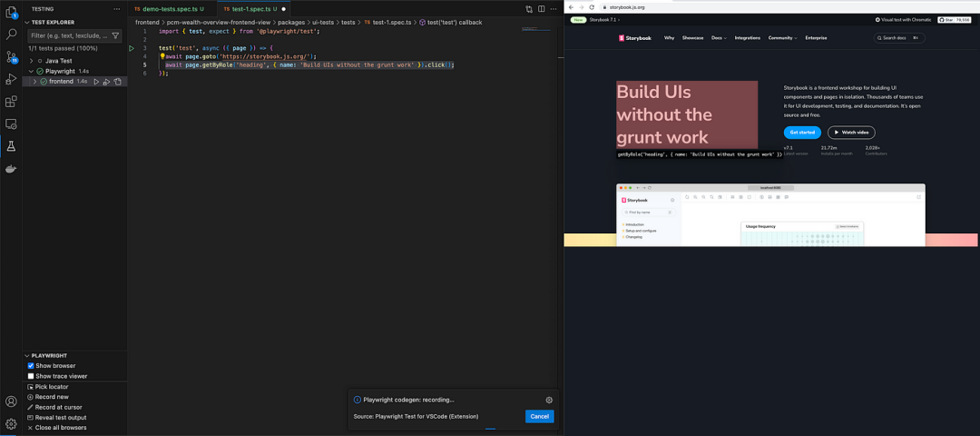Viewport: 980px width, 436px height.
Task: Open the Explorer view in activity bar
Action: pyautogui.click(x=11, y=11)
